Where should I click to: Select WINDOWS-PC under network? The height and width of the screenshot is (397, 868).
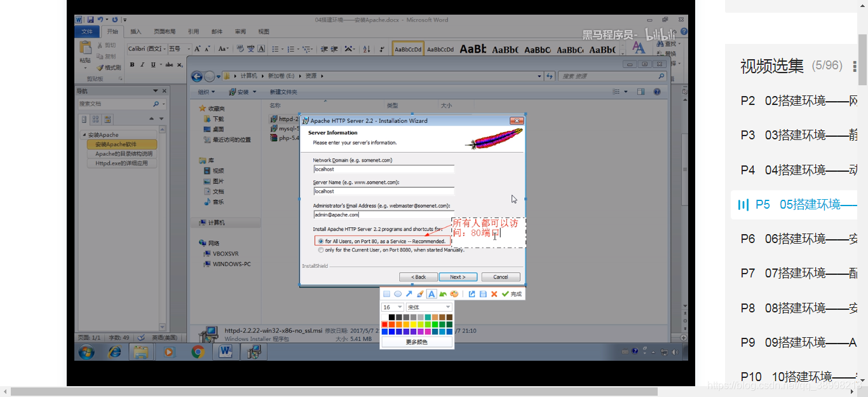tap(227, 264)
